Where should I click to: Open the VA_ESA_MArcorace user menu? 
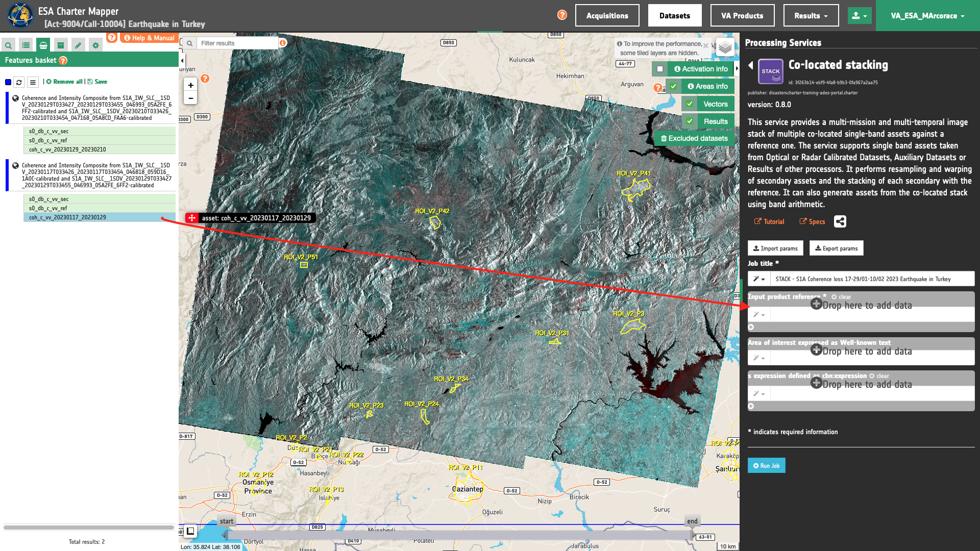tap(927, 16)
